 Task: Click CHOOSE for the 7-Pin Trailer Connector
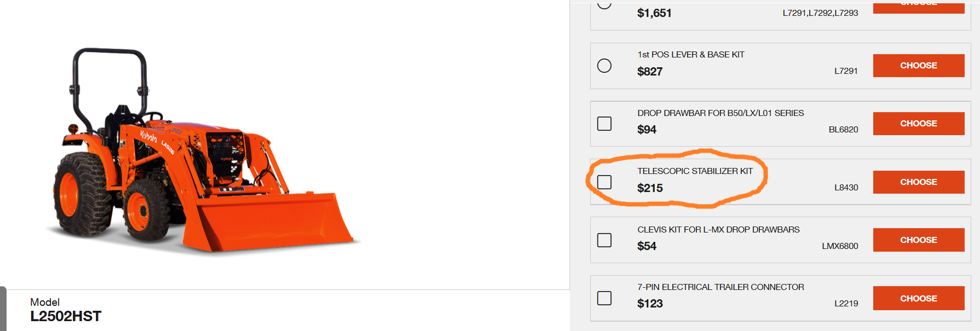(x=918, y=298)
